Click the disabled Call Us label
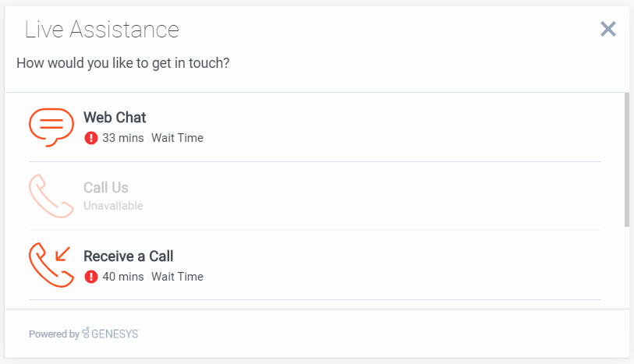This screenshot has height=364, width=634. 106,188
